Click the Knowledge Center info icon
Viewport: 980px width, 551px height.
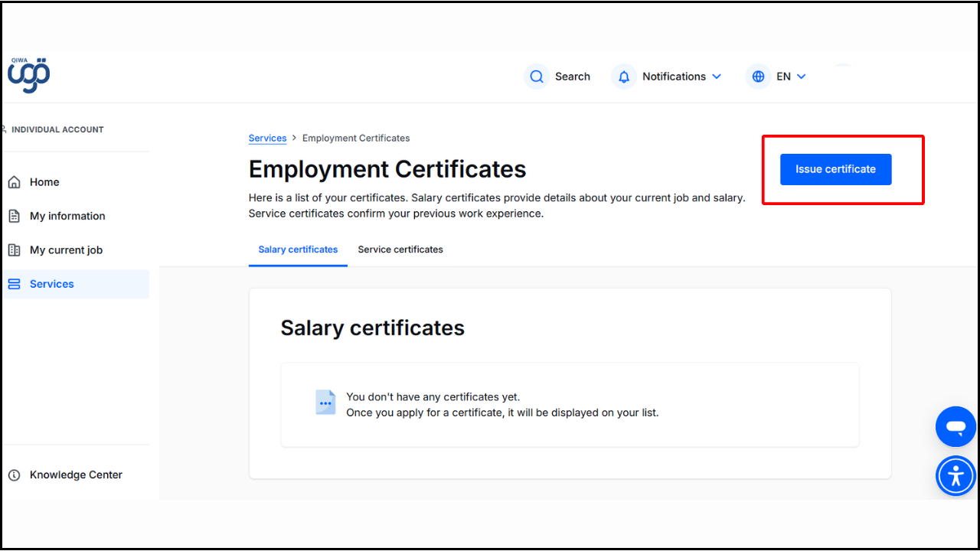pyautogui.click(x=14, y=475)
